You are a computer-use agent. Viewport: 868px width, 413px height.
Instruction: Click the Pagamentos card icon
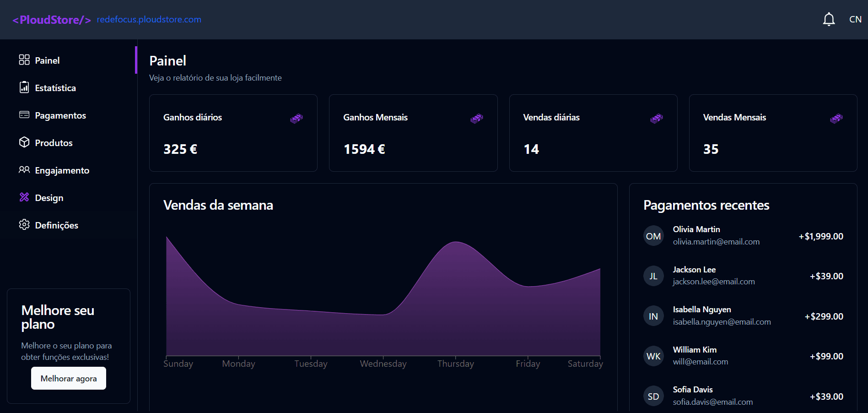24,115
